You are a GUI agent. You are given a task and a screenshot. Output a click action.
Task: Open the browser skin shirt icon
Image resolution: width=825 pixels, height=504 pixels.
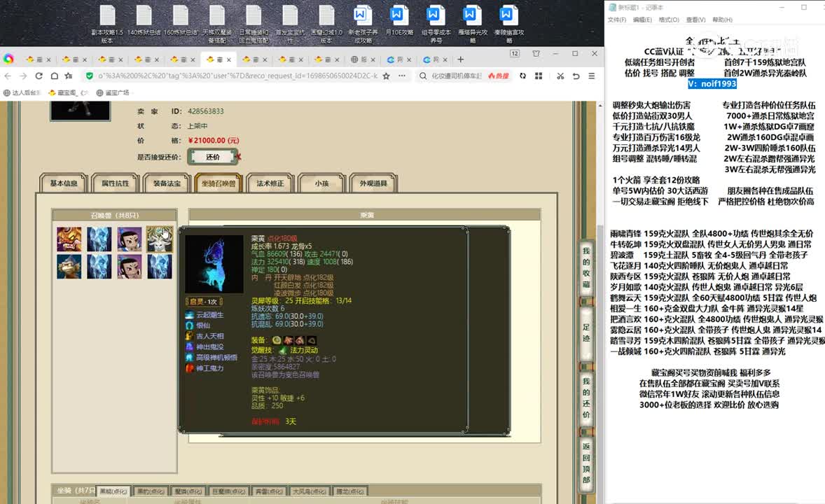(536, 53)
